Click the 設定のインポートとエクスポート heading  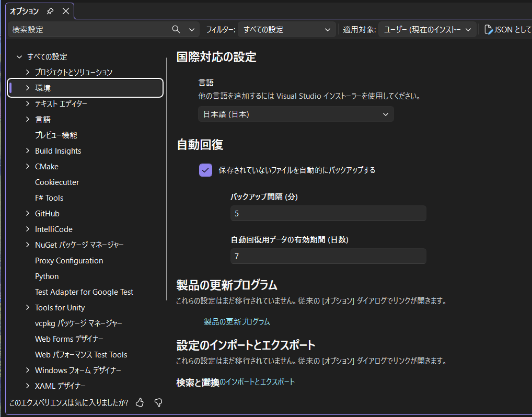(x=246, y=345)
